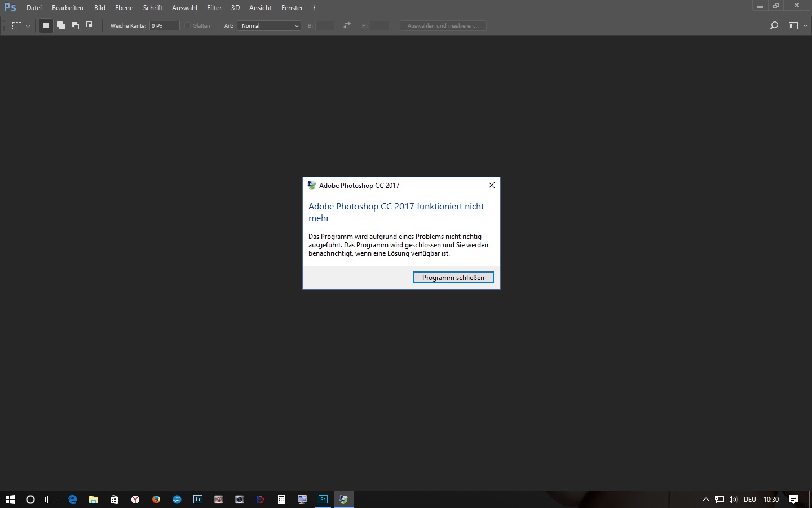The height and width of the screenshot is (508, 812).
Task: Switch to Photoshop taskbar icon
Action: click(323, 500)
